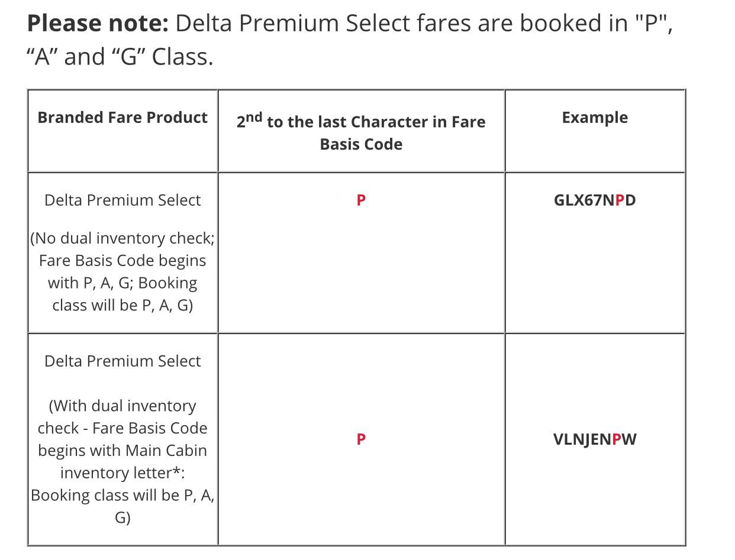Image resolution: width=735 pixels, height=560 pixels.
Task: Click "begins with Main Cabin" text line
Action: click(x=122, y=451)
